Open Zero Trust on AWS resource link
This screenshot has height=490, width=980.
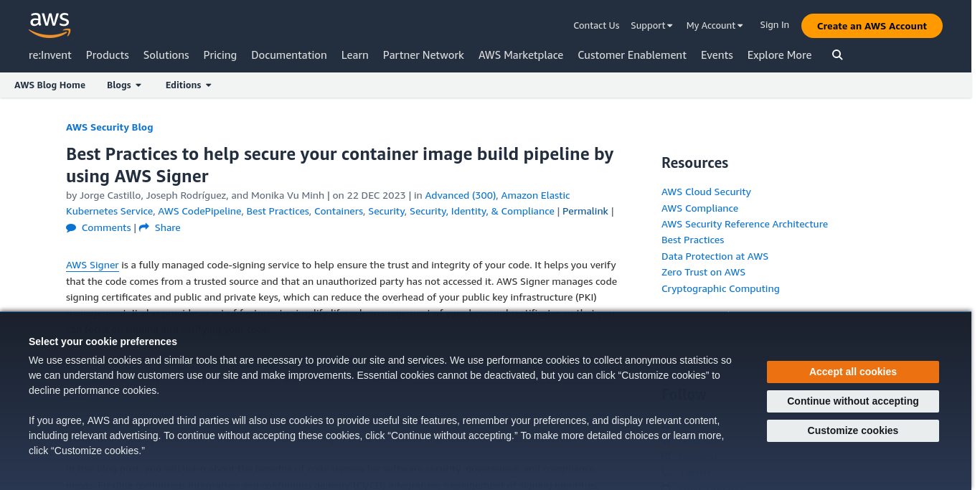pyautogui.click(x=703, y=273)
